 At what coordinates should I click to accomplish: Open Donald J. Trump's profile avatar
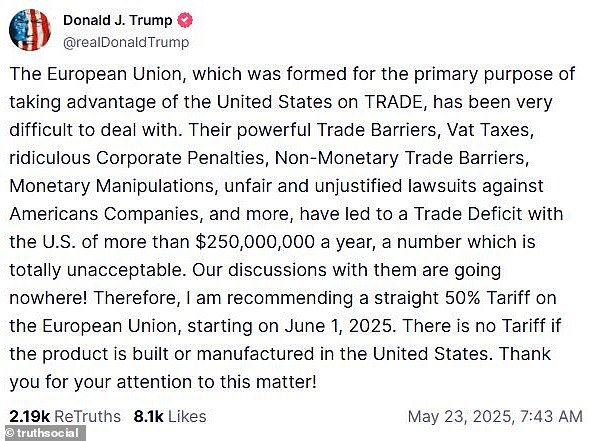click(x=29, y=30)
